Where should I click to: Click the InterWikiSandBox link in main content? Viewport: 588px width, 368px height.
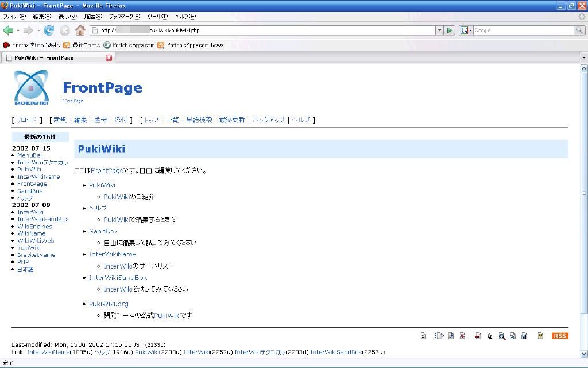(x=118, y=278)
